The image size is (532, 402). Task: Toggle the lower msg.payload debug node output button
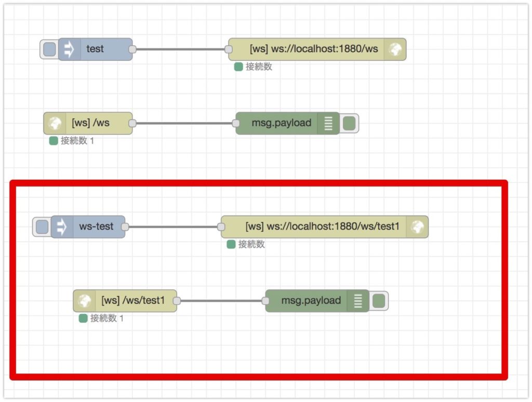pos(379,301)
